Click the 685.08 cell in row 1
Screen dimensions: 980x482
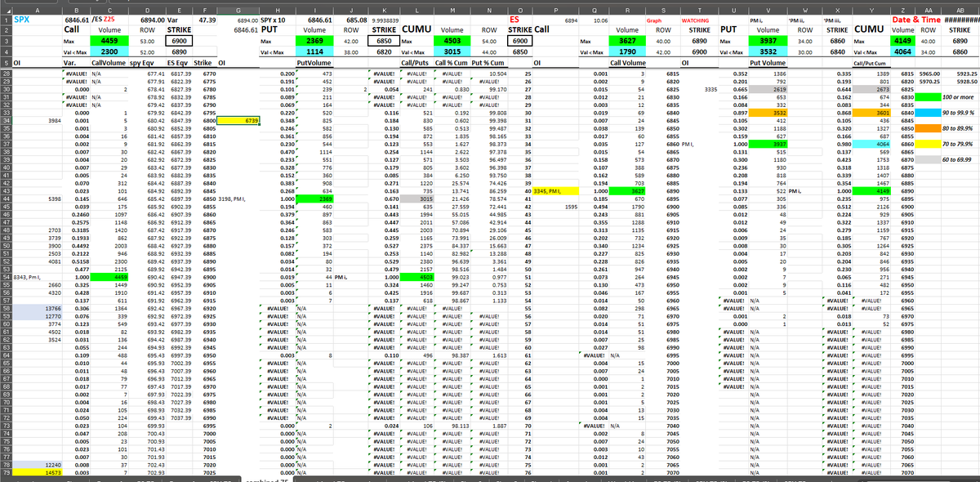pyautogui.click(x=350, y=18)
